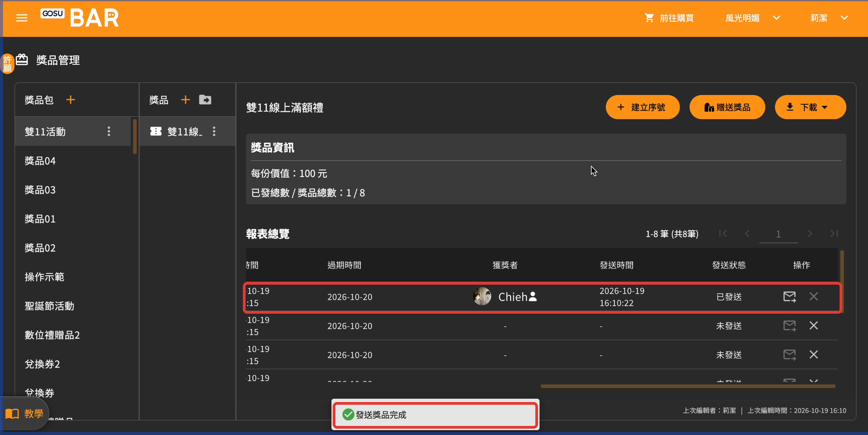Select 聖誕節活動 in prize pack list
This screenshot has width=868, height=435.
pos(73,306)
